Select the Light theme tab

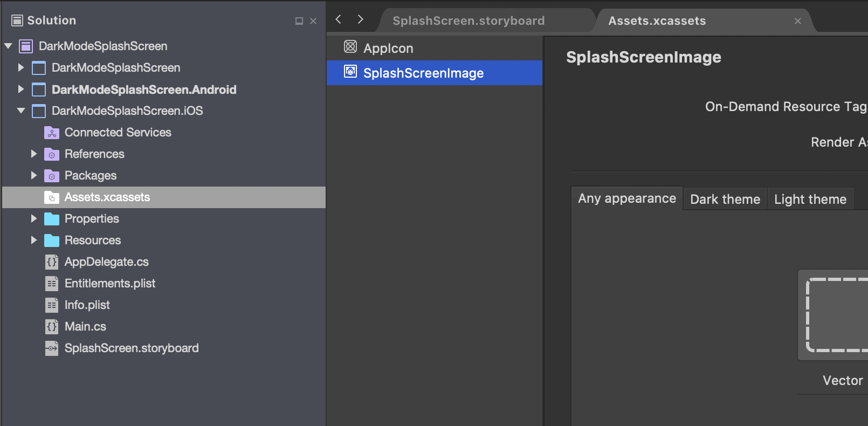(810, 199)
